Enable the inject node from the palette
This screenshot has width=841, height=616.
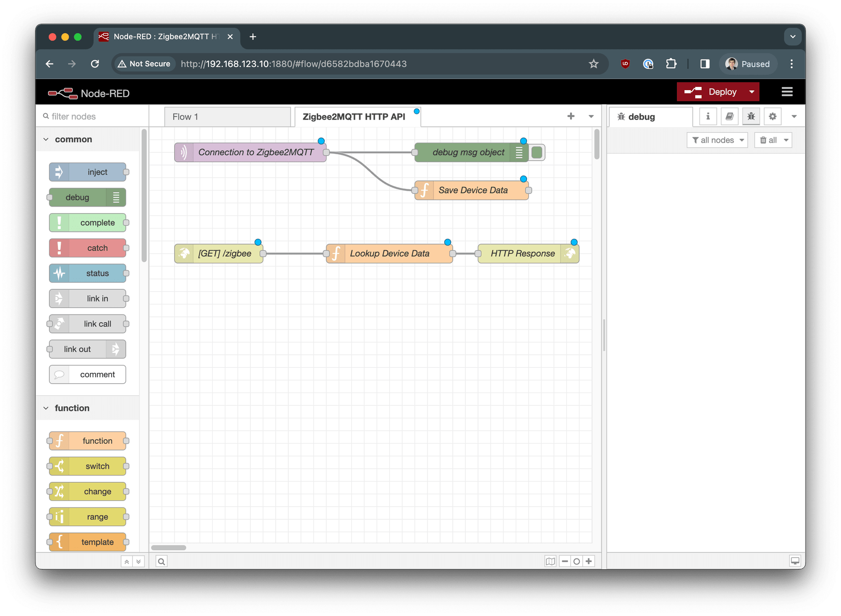(x=89, y=172)
